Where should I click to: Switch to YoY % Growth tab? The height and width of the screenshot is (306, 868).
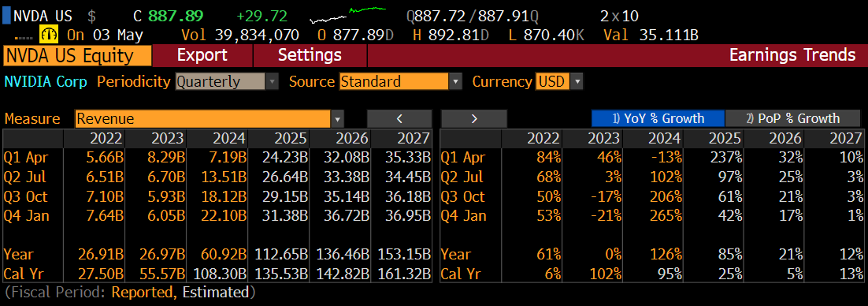(658, 118)
